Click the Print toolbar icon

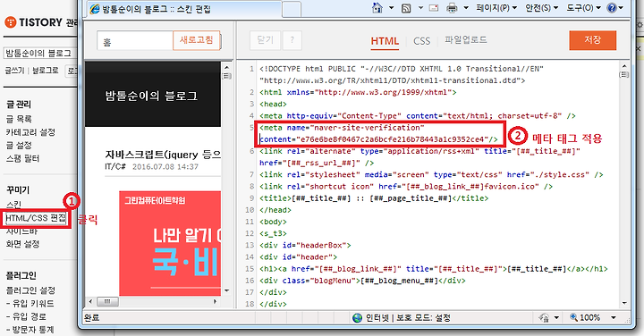(452, 8)
